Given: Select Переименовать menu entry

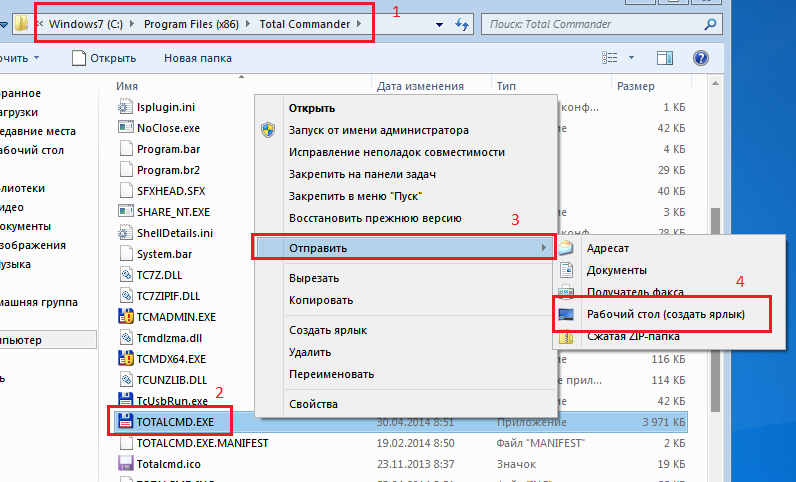Looking at the screenshot, I should pyautogui.click(x=331, y=374).
